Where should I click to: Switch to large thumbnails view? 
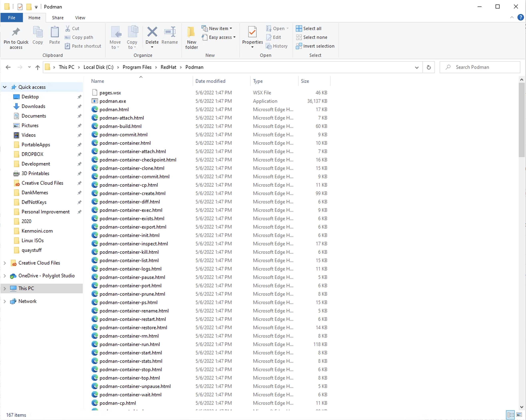click(x=519, y=415)
